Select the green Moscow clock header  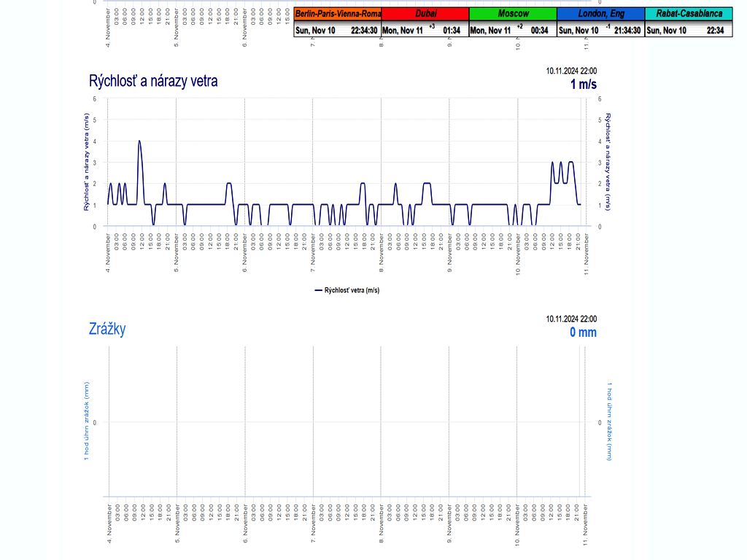click(512, 14)
